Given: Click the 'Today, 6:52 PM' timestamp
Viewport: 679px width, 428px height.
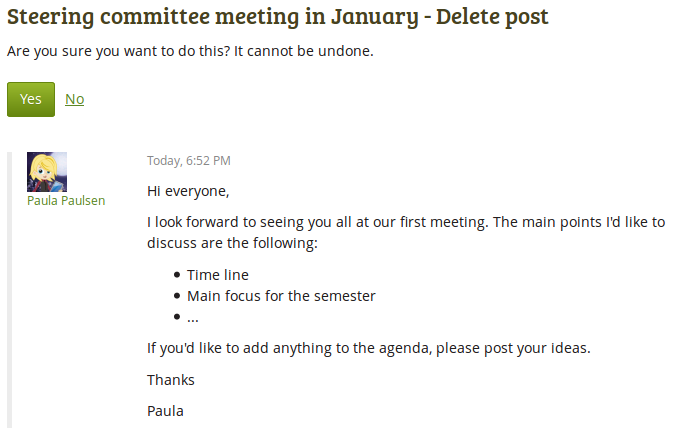Looking at the screenshot, I should pos(189,160).
